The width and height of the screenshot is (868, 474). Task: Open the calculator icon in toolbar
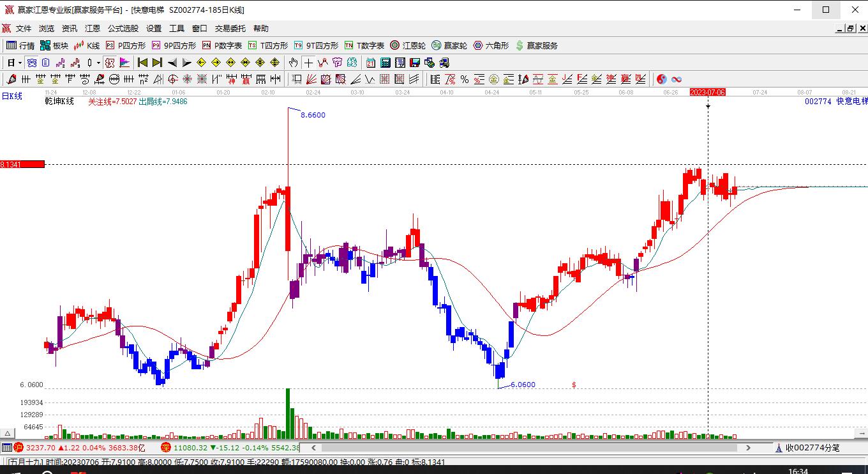[385, 63]
